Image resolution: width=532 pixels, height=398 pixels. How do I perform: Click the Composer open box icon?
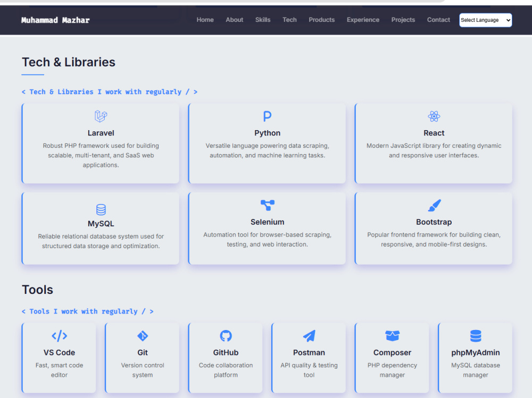click(x=392, y=336)
